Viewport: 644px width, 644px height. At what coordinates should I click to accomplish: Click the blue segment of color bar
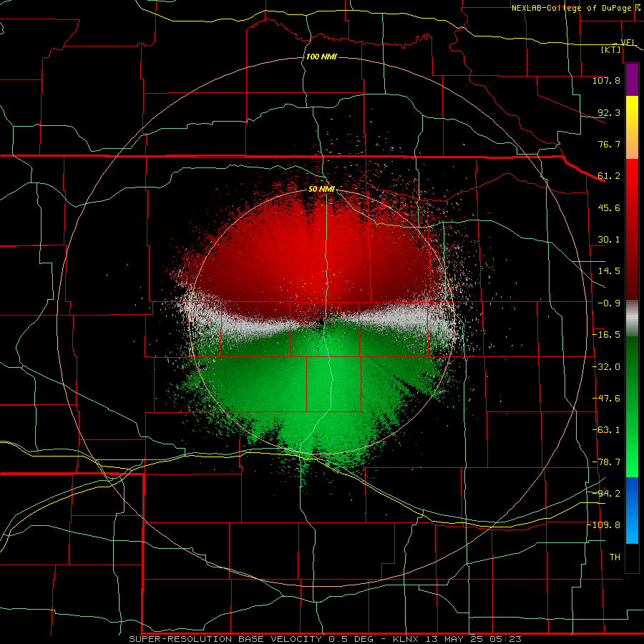pyautogui.click(x=632, y=510)
